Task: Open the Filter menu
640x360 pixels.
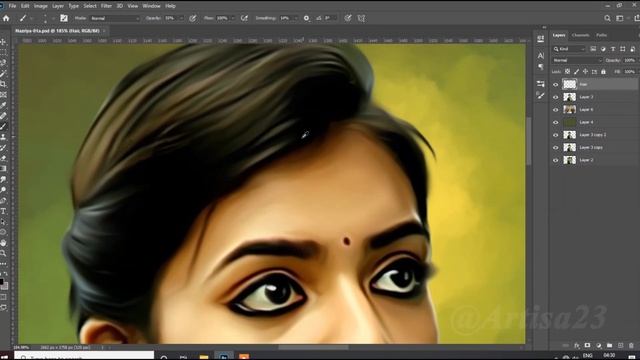Action: (x=106, y=6)
